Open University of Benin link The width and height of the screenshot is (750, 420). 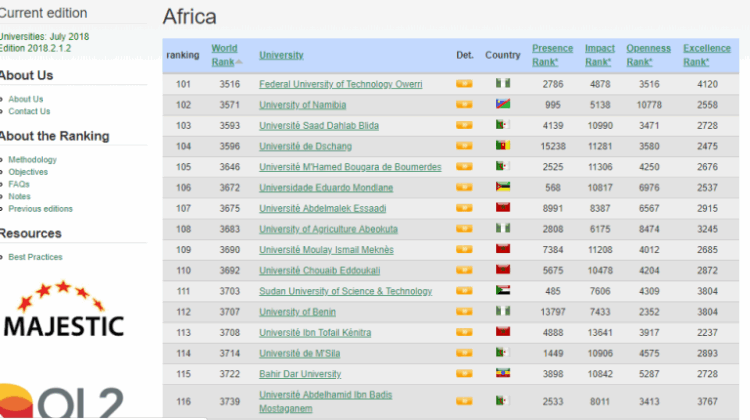point(298,312)
